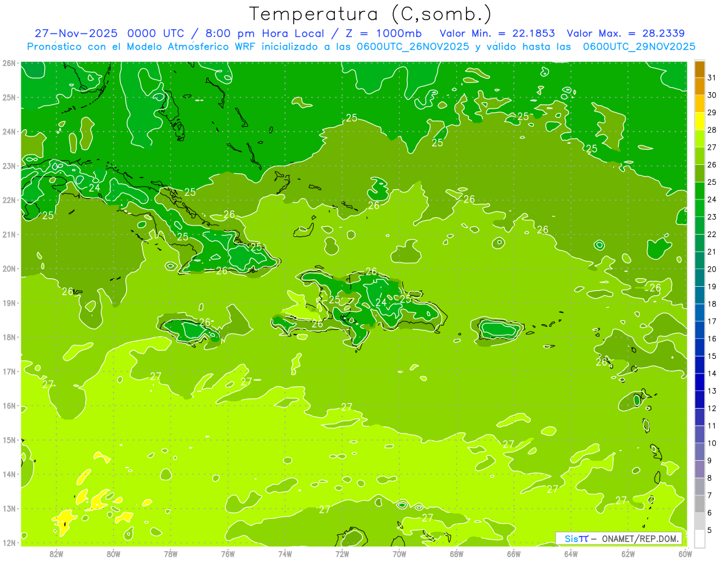Click the "19N" latitude axis label
The height and width of the screenshot is (562, 728).
(x=9, y=303)
